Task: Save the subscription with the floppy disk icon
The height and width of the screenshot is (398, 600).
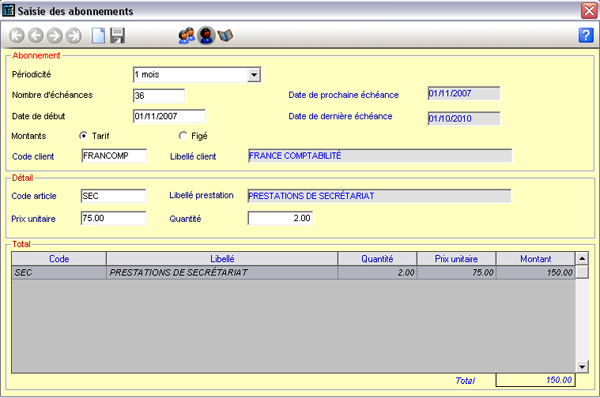Action: coord(117,36)
